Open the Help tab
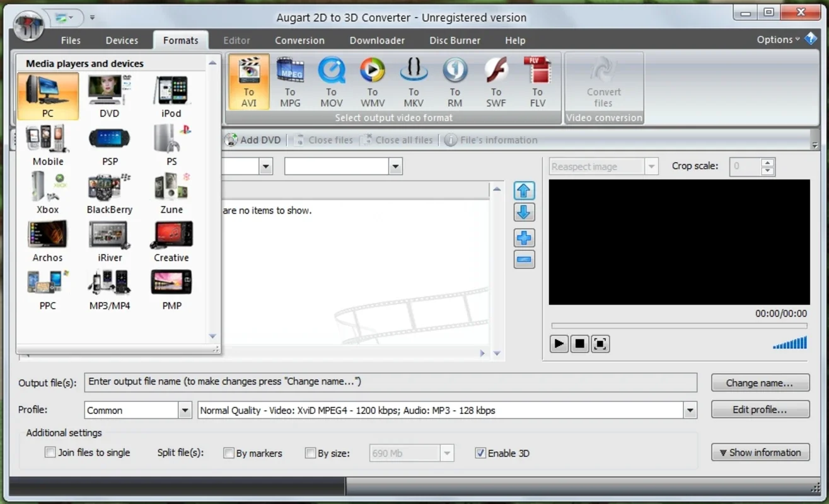Screen dimensions: 829x504 (515, 40)
